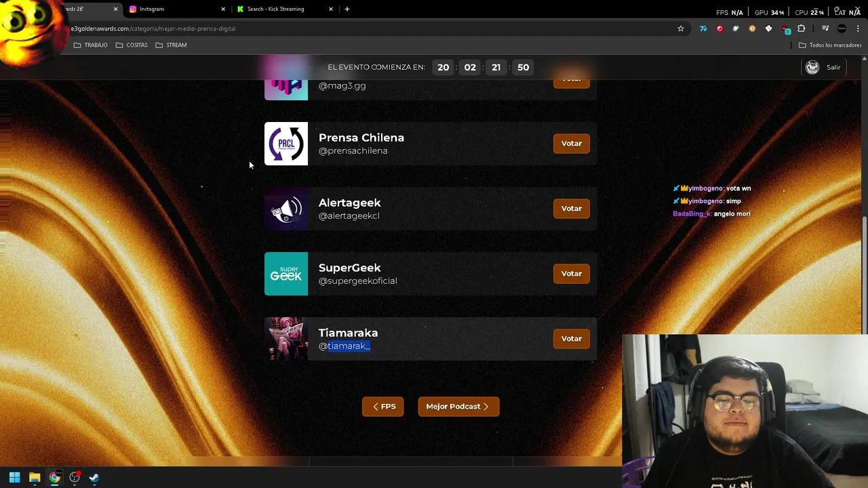
Task: Click the chat message 'angelo mori'
Action: pyautogui.click(x=732, y=213)
